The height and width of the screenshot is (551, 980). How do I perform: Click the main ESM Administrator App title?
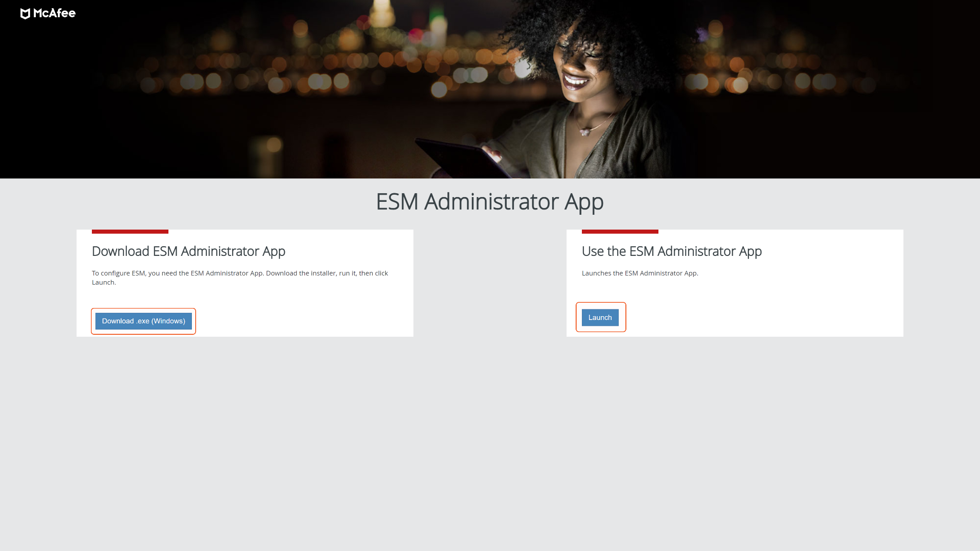pyautogui.click(x=490, y=202)
